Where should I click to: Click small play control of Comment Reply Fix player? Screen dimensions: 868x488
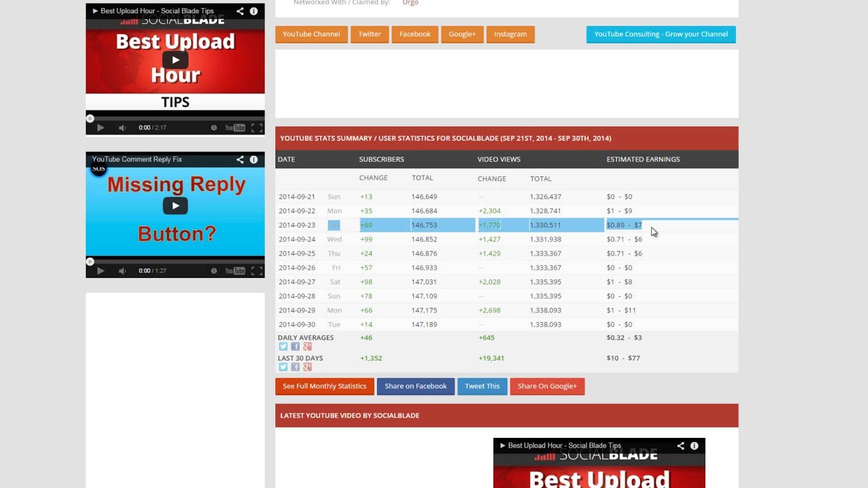(x=100, y=270)
